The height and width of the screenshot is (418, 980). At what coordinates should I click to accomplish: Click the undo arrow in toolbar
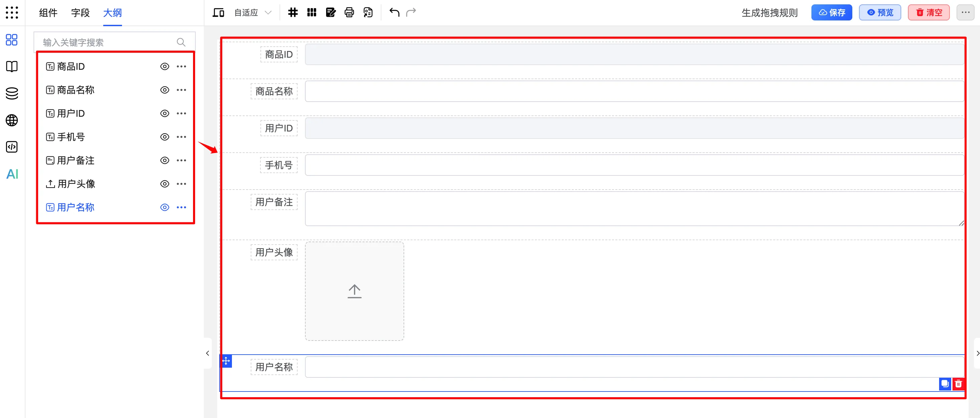[394, 12]
